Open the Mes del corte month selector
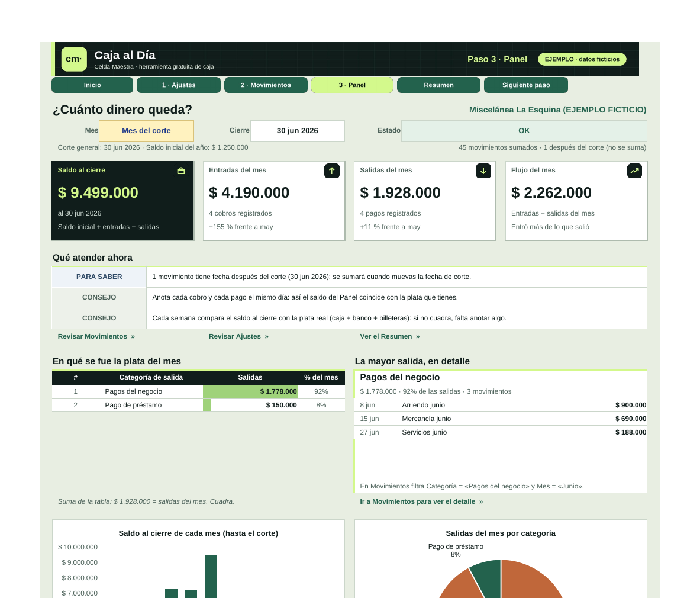Viewport: 700px width, 598px height. [x=146, y=131]
